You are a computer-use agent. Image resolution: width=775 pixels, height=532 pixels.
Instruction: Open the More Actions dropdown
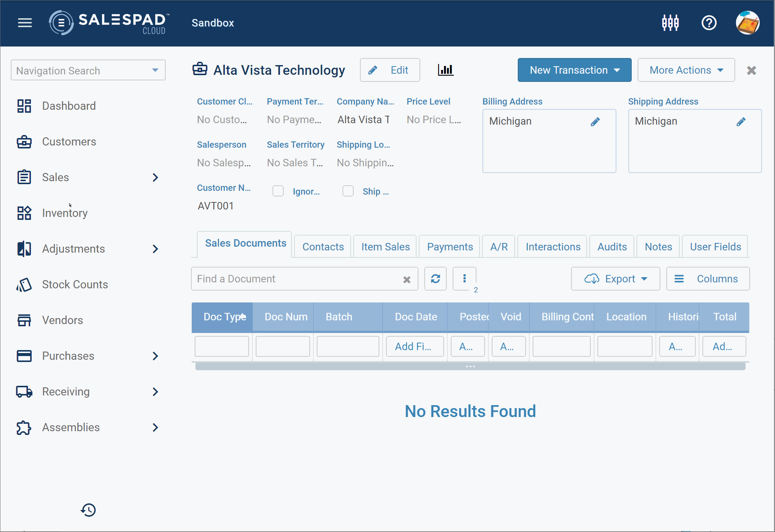click(x=686, y=70)
